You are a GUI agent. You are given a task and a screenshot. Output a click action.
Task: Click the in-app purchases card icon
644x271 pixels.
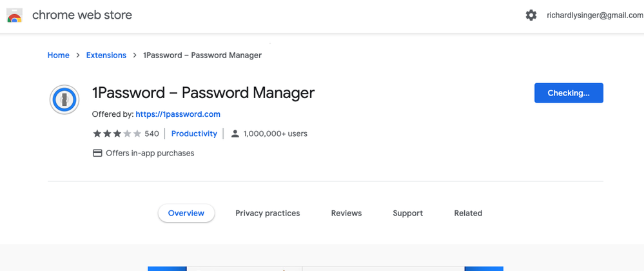click(97, 153)
